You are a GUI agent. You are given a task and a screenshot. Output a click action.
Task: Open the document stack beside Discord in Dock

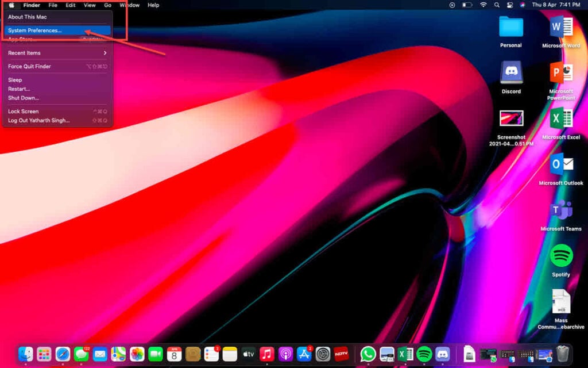click(470, 354)
